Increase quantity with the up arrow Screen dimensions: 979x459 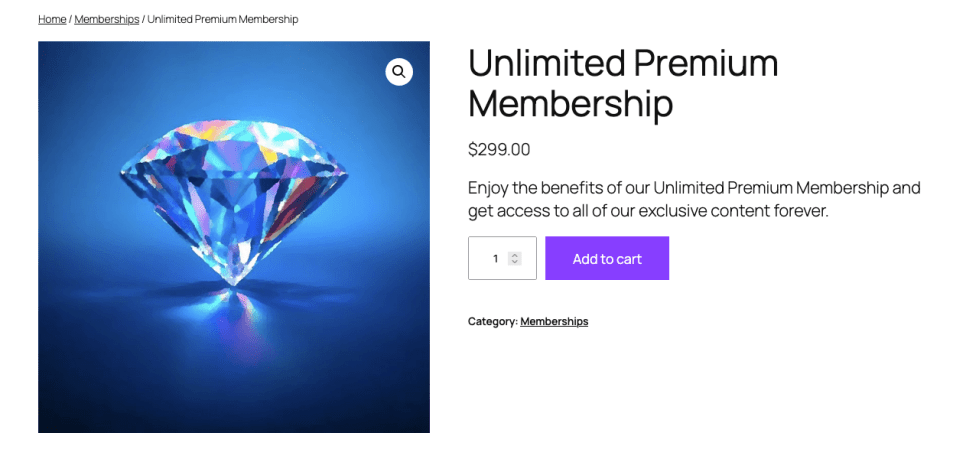coord(515,255)
